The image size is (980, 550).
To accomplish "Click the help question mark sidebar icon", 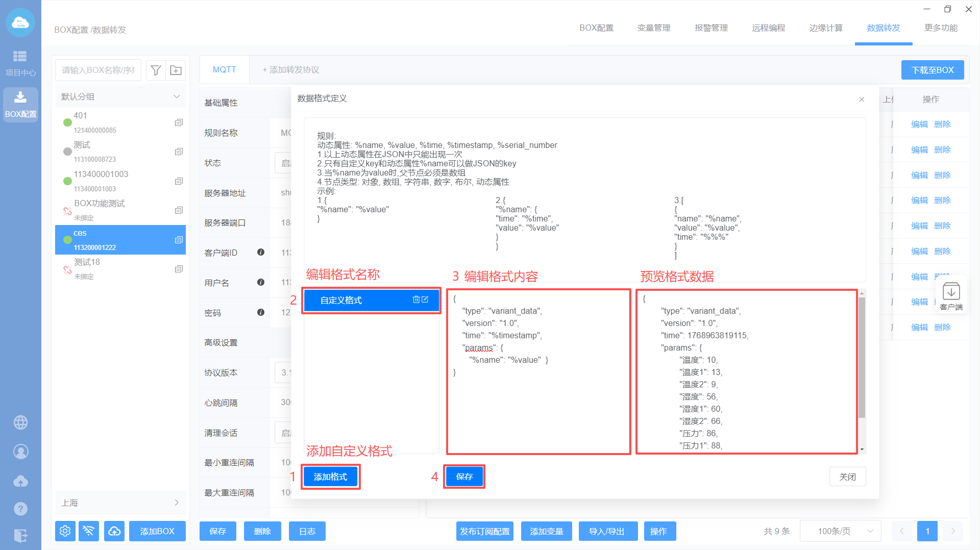I will [x=20, y=509].
